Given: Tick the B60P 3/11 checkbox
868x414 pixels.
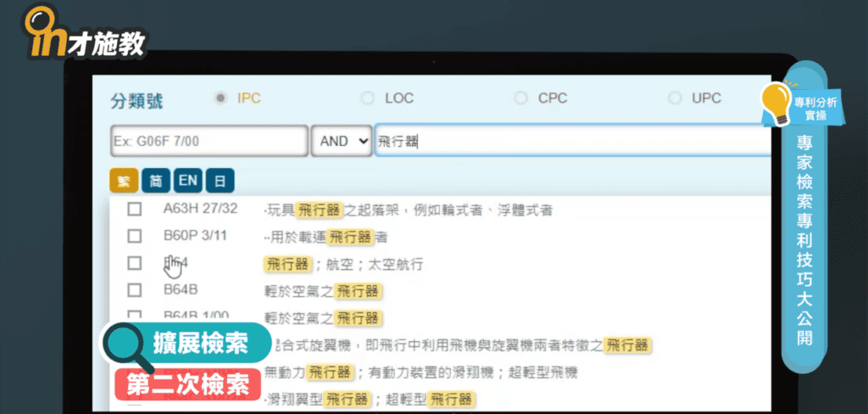Looking at the screenshot, I should coord(134,237).
